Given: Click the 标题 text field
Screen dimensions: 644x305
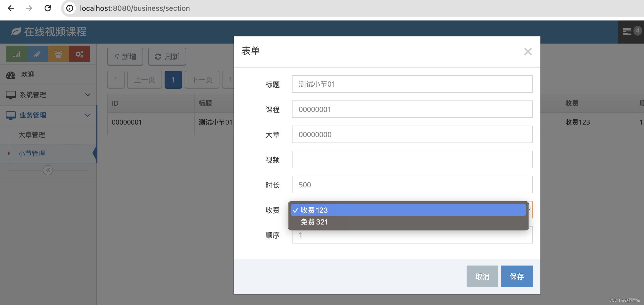Looking at the screenshot, I should pyautogui.click(x=412, y=84).
